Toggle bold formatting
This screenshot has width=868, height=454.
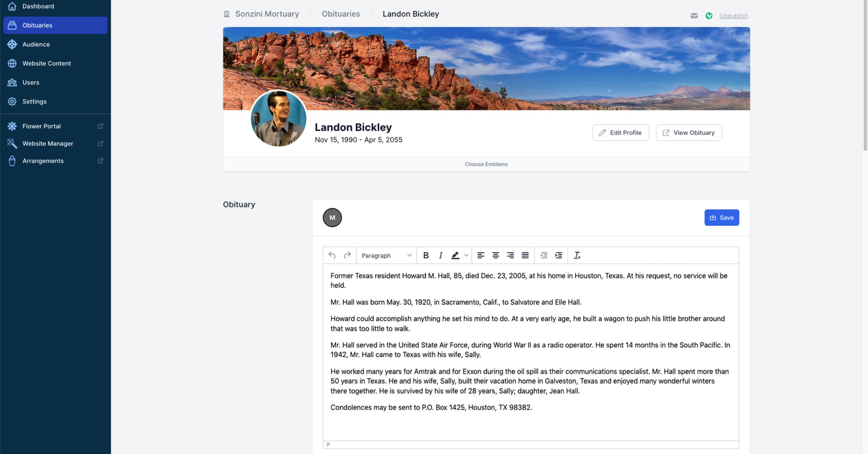pos(426,256)
